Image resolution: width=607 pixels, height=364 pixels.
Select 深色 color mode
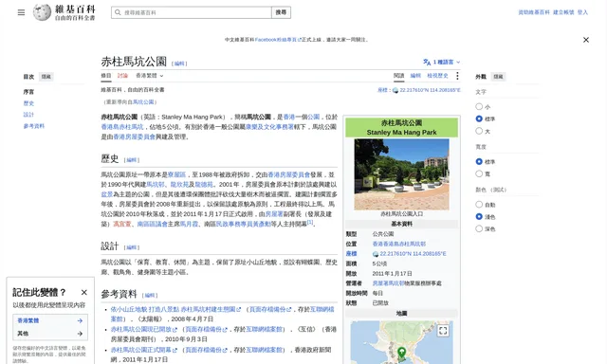click(479, 228)
